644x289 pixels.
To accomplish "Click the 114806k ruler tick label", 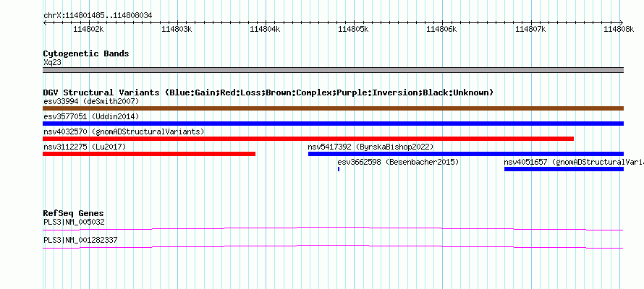I will [442, 29].
